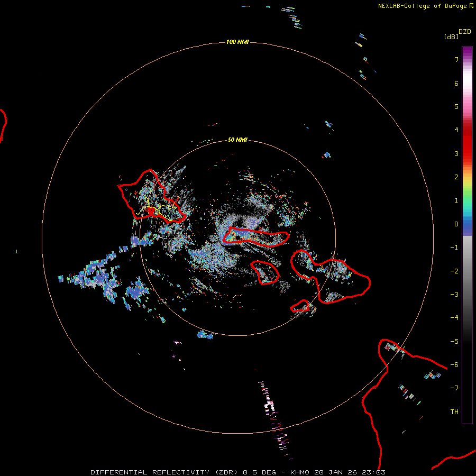This screenshot has height=476, width=476.
Task: Click the [dB] units label
Action: tap(451, 36)
